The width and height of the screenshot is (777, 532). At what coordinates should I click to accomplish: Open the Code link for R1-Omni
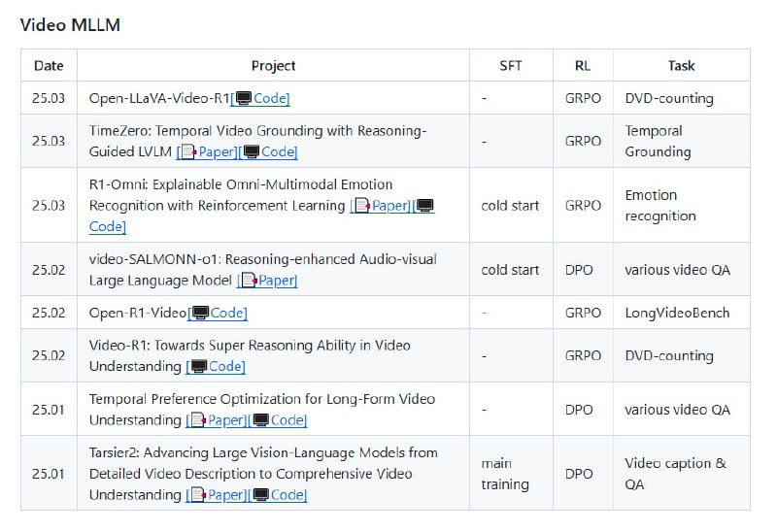[x=107, y=227]
